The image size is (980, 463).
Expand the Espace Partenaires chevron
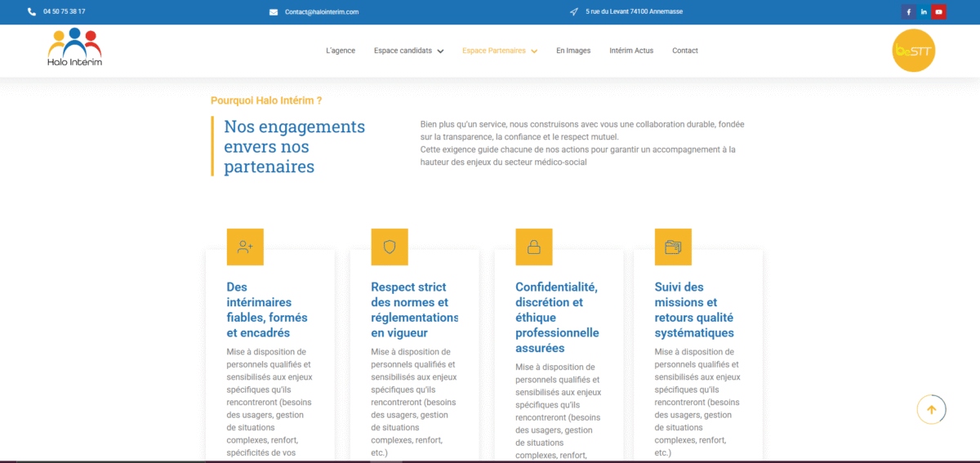coord(534,51)
